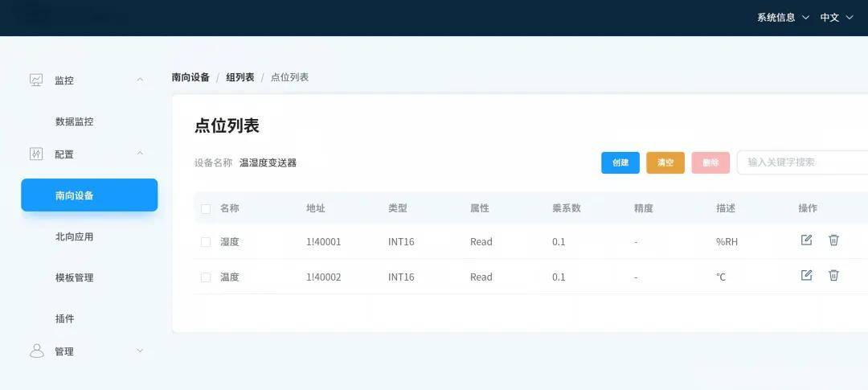
Task: Click the 类型 column header
Action: [398, 208]
